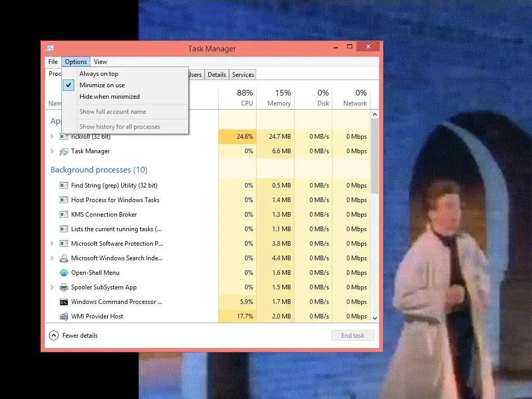Sort by the Memory column header
The image size is (532, 399).
click(275, 98)
